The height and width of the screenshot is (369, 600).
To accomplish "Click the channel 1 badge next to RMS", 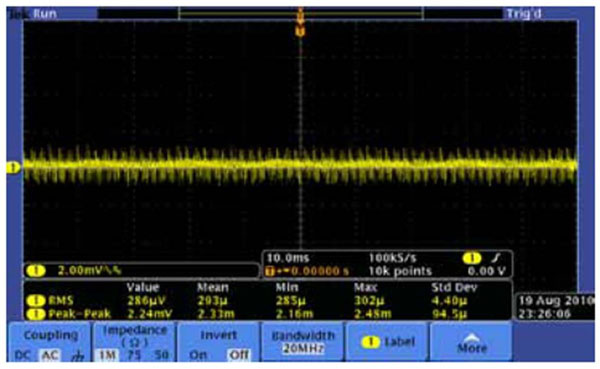I will [36, 301].
